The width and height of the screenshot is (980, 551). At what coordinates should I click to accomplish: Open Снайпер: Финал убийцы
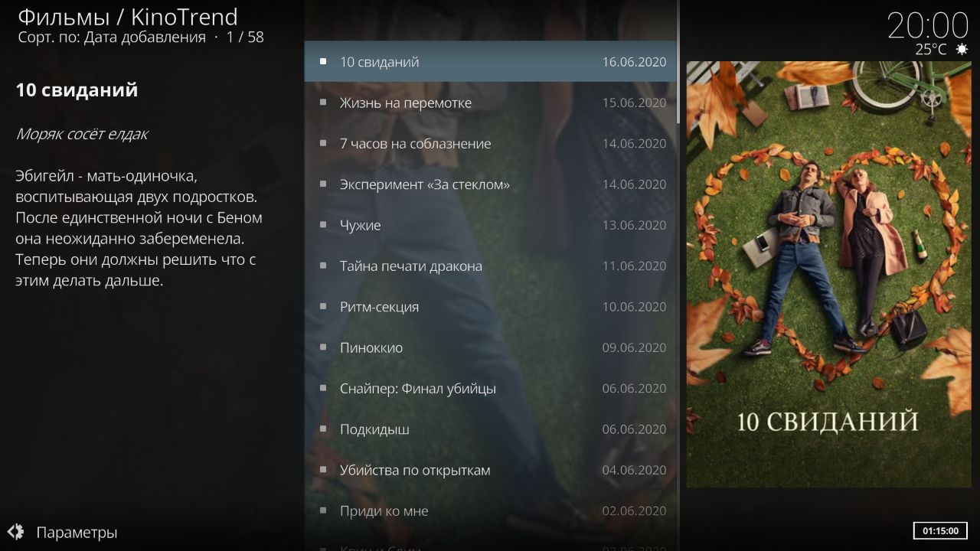pyautogui.click(x=490, y=388)
